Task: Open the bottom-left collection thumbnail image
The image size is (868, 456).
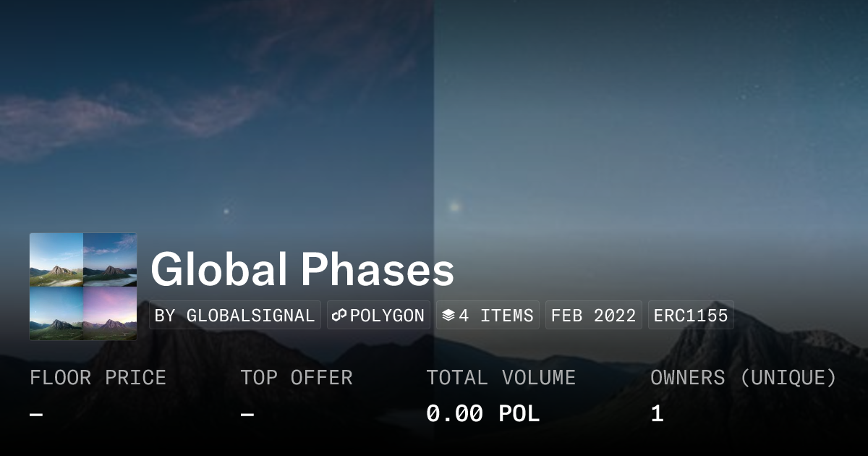Action: point(56,313)
